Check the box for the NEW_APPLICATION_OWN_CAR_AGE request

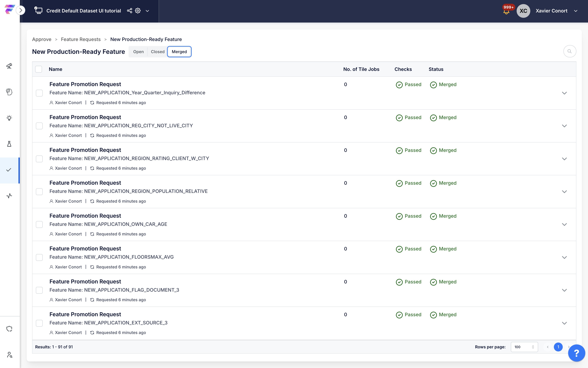[39, 224]
